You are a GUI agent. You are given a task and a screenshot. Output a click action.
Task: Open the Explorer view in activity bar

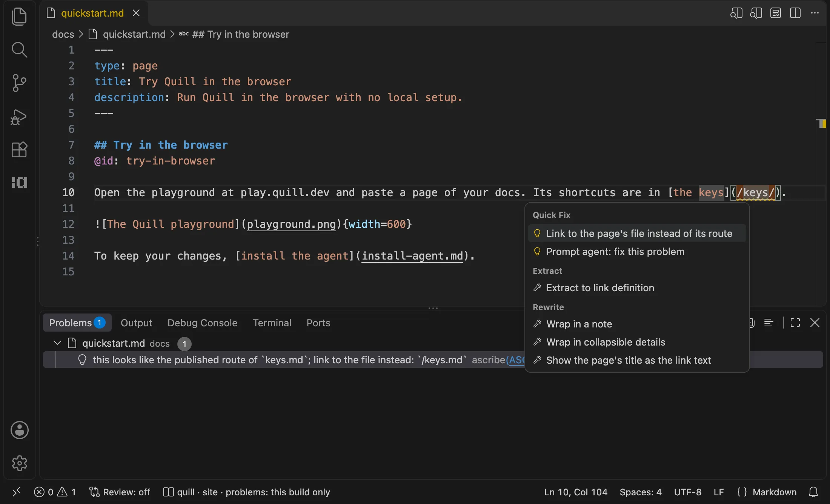coord(19,17)
